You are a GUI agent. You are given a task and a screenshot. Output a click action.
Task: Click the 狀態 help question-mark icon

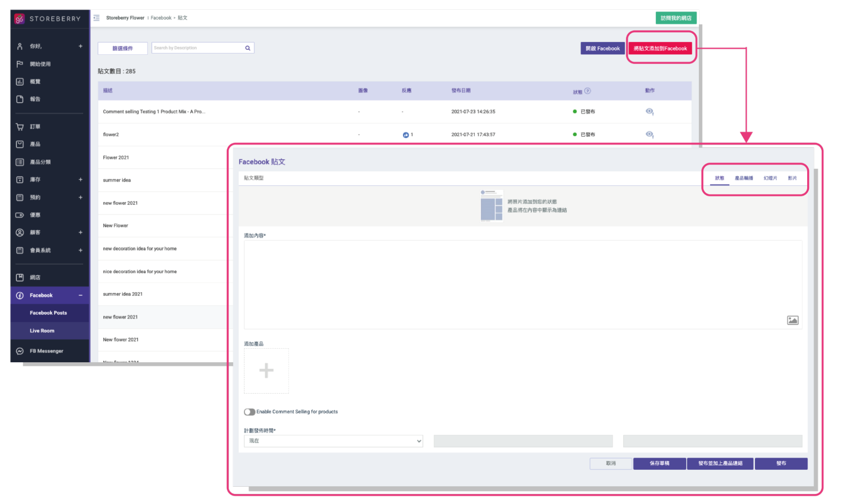tap(587, 91)
